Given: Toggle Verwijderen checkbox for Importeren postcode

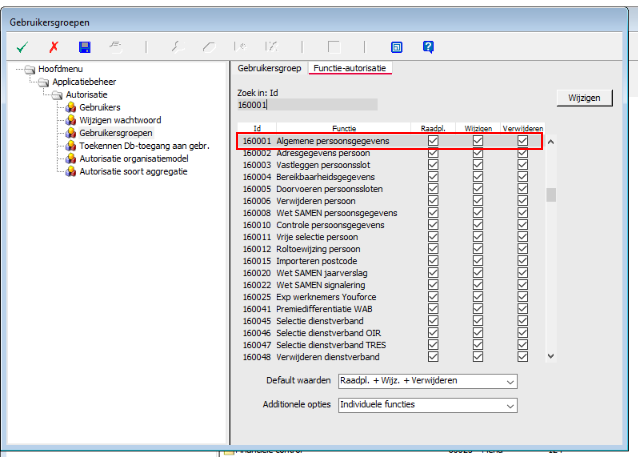Looking at the screenshot, I should tap(523, 261).
